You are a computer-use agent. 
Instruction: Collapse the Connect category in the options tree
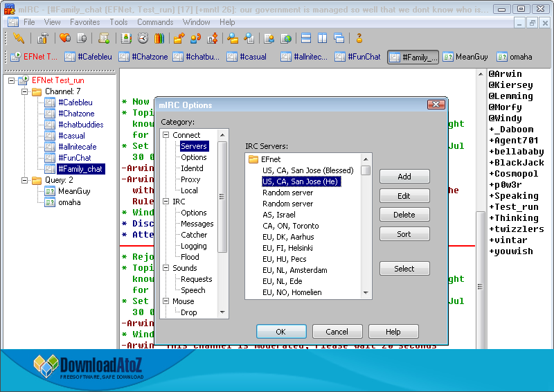[x=166, y=135]
